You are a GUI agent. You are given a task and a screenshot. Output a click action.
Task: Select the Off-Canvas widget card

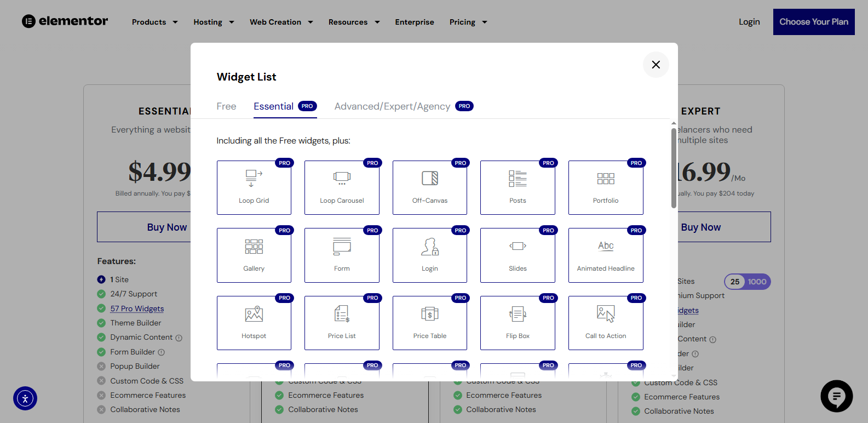430,187
